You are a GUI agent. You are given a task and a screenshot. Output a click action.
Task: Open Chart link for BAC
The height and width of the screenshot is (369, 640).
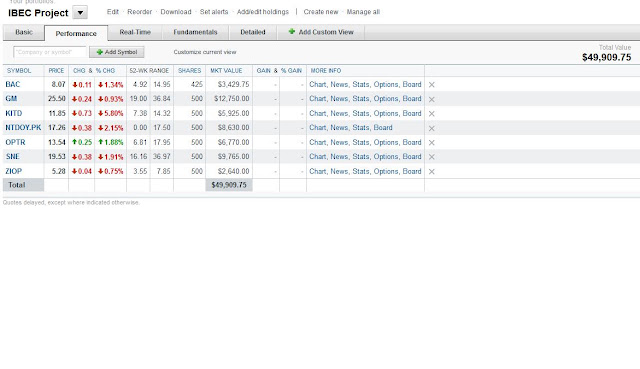coord(318,84)
